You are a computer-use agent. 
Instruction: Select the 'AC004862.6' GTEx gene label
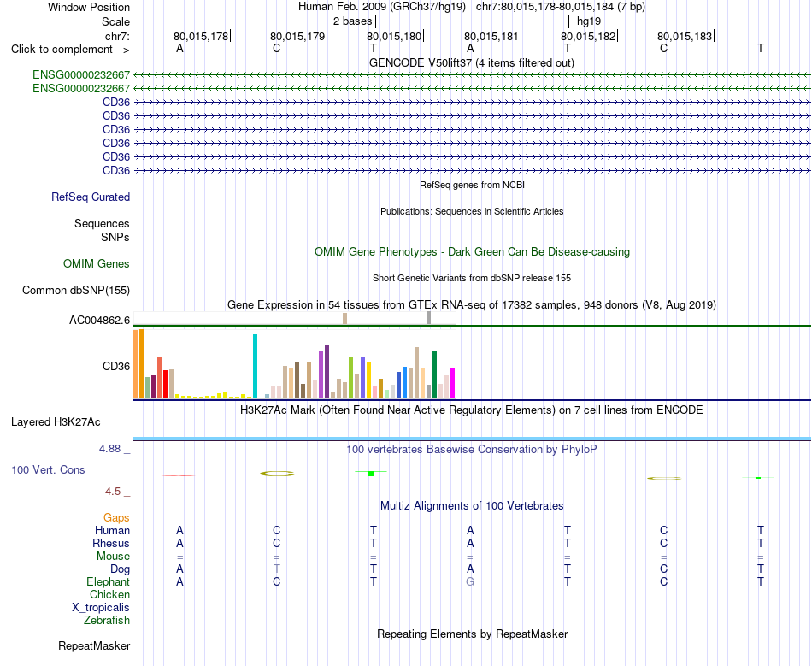pos(99,320)
